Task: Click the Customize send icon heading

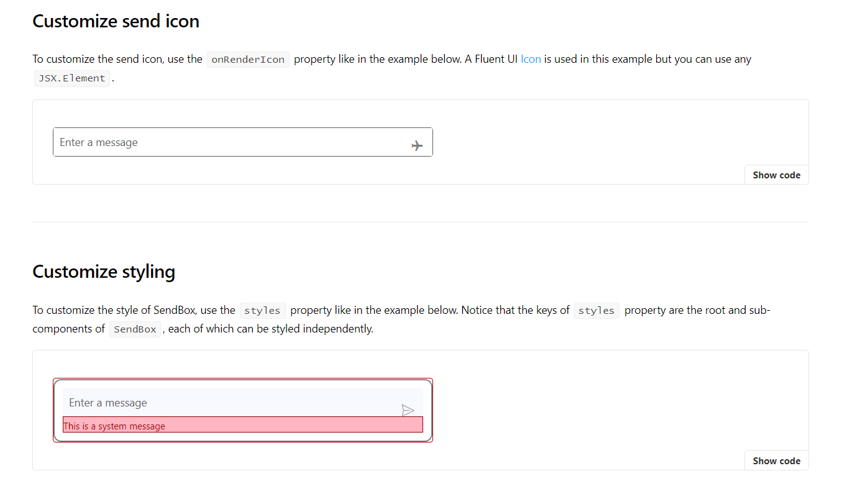Action: 116,21
